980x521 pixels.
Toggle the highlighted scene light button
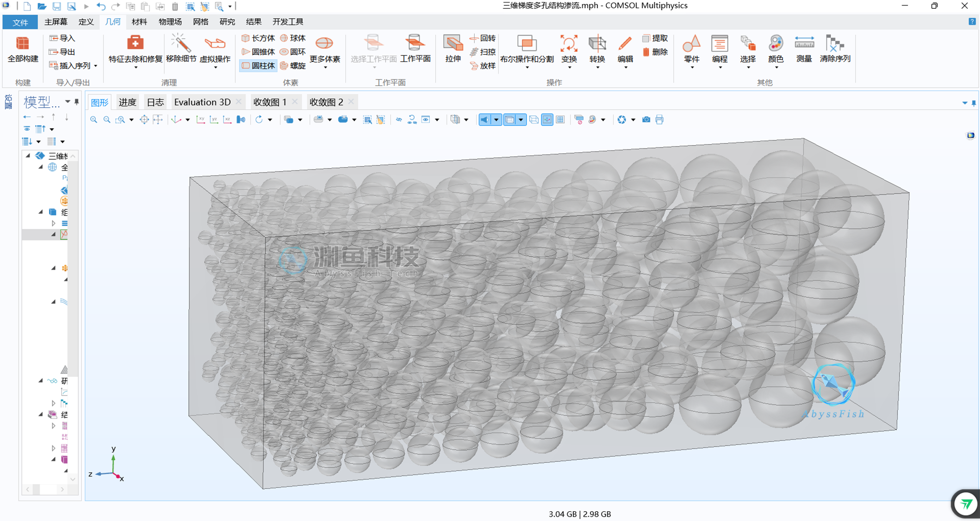tap(485, 120)
